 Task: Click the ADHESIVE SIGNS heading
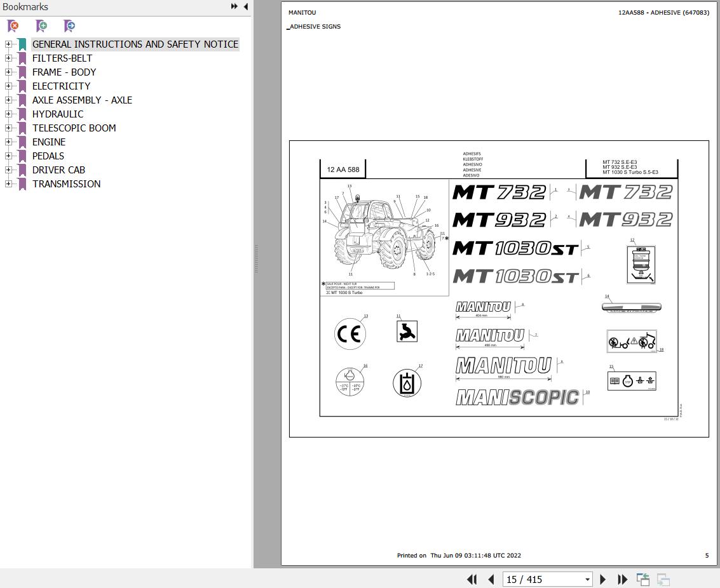click(x=315, y=27)
